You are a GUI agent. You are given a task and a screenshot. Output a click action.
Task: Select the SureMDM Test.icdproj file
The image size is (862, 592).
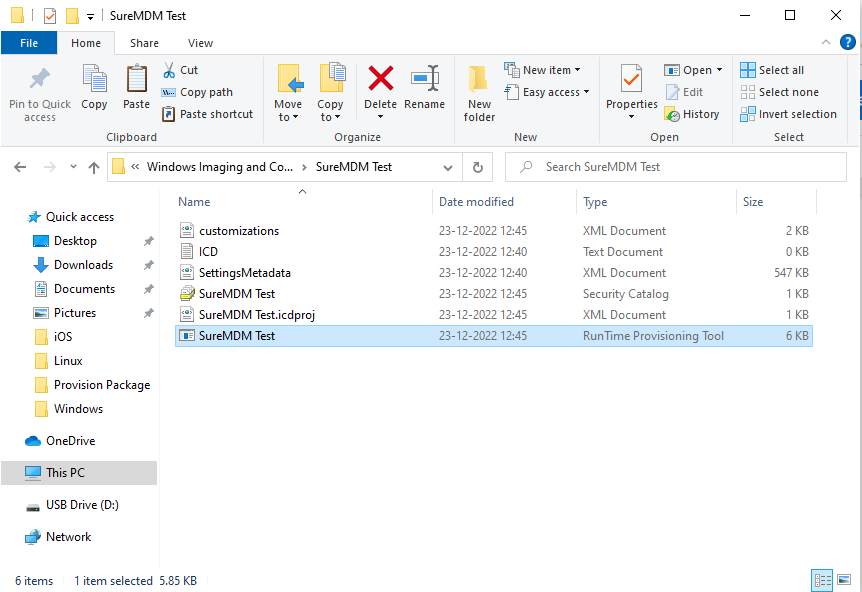pos(493,314)
